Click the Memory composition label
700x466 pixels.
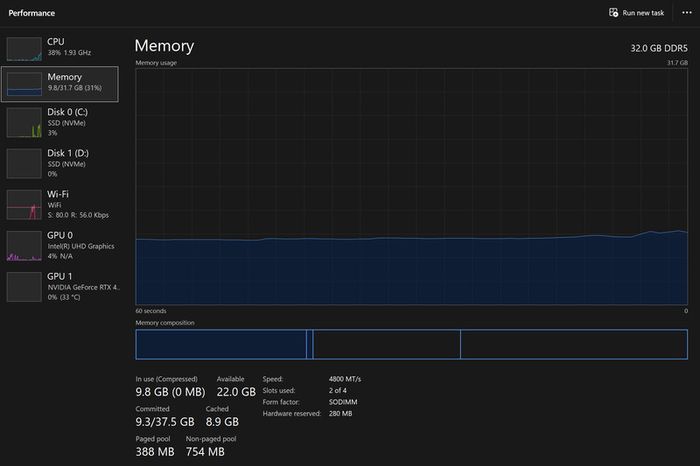coord(165,323)
